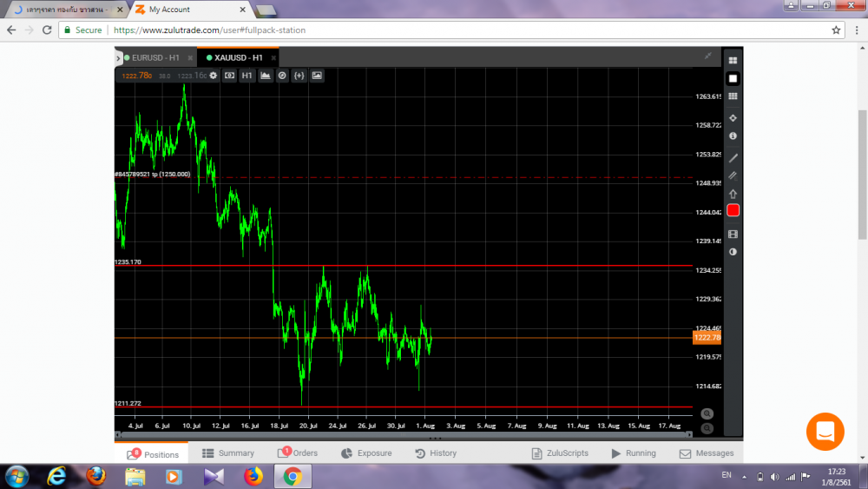Switch to four-chart grid layout
Screen dimensions: 868x489
coord(733,61)
